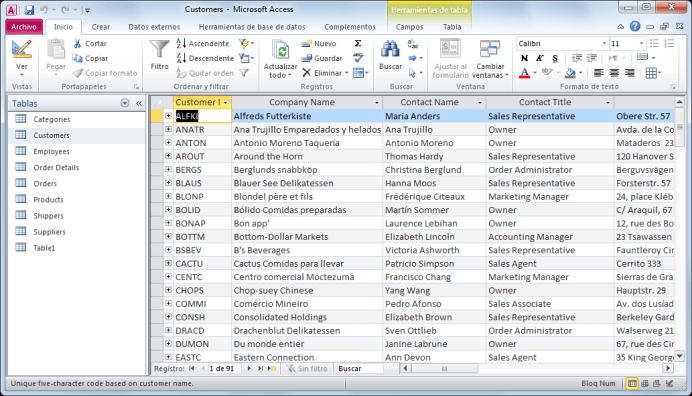Click the Buscar search field in record navigator
692x396 pixels.
click(x=359, y=369)
